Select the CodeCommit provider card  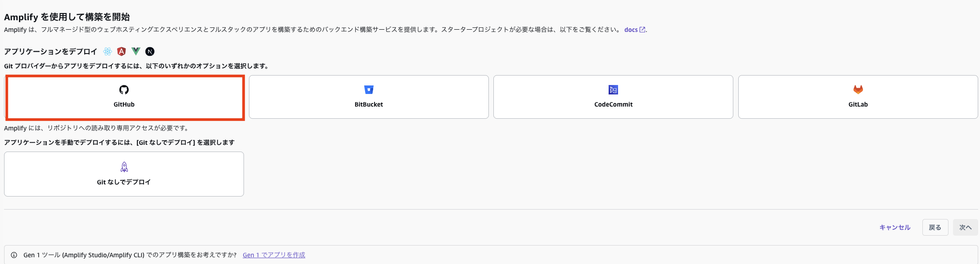[x=613, y=97]
